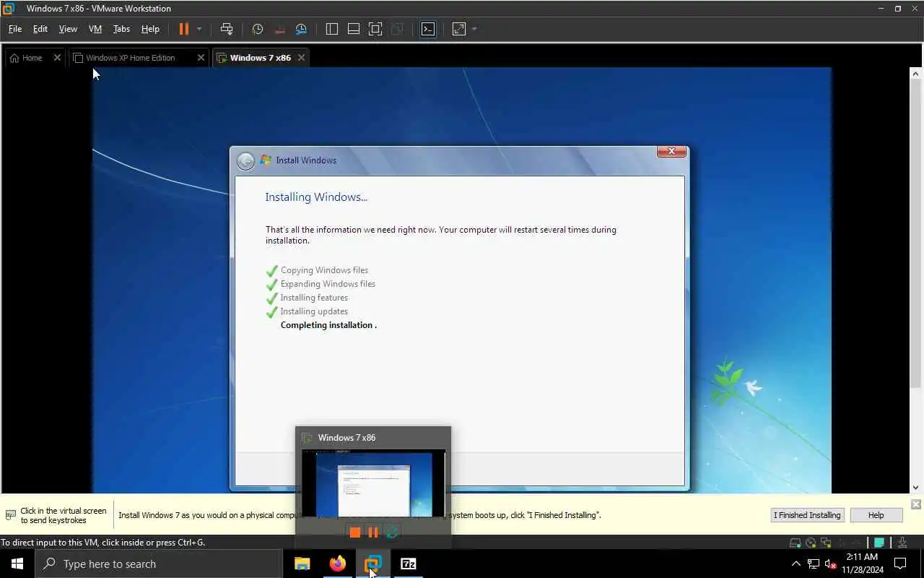Click the back arrow in Install Windows
Screen dimensions: 924x578
[x=245, y=160]
